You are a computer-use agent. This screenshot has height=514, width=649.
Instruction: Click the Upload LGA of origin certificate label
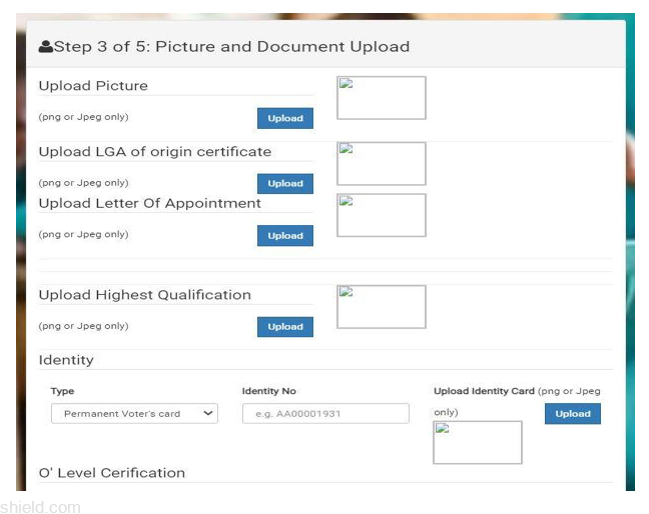click(155, 152)
